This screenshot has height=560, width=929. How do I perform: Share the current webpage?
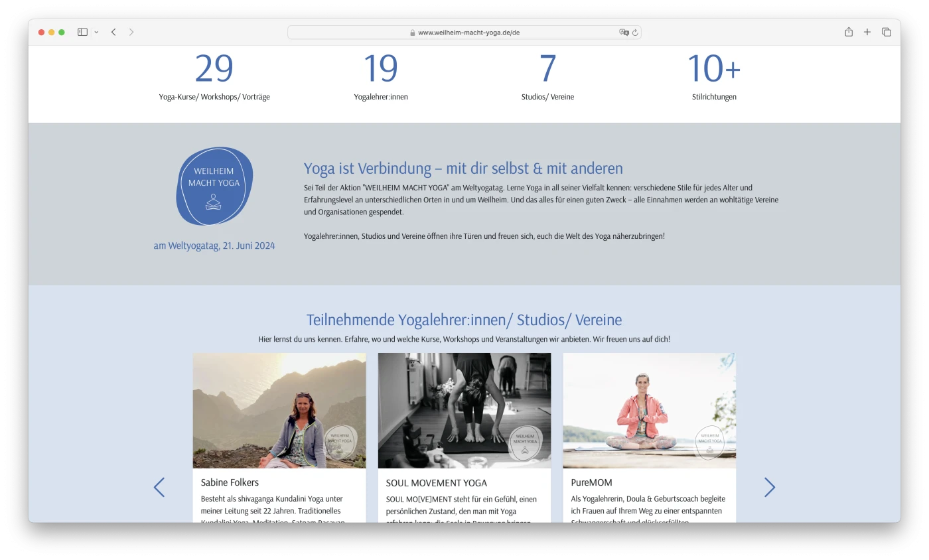coord(848,31)
